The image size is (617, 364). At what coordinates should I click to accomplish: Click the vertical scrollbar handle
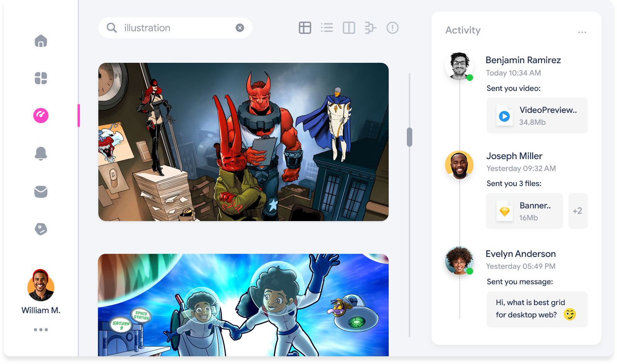[410, 137]
